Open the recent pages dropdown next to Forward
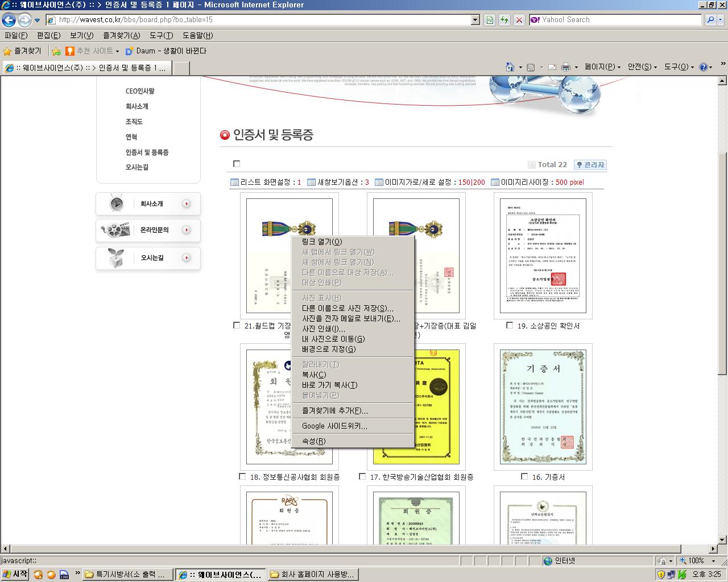The height and width of the screenshot is (582, 728). pyautogui.click(x=38, y=20)
